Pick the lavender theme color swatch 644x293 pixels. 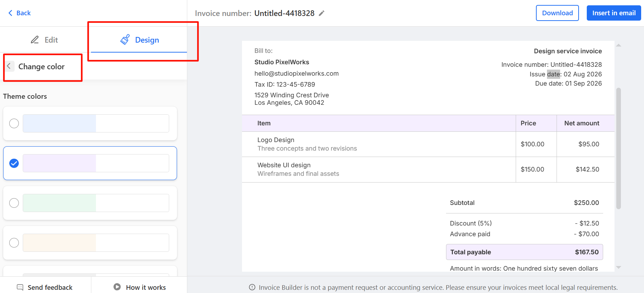tap(96, 163)
